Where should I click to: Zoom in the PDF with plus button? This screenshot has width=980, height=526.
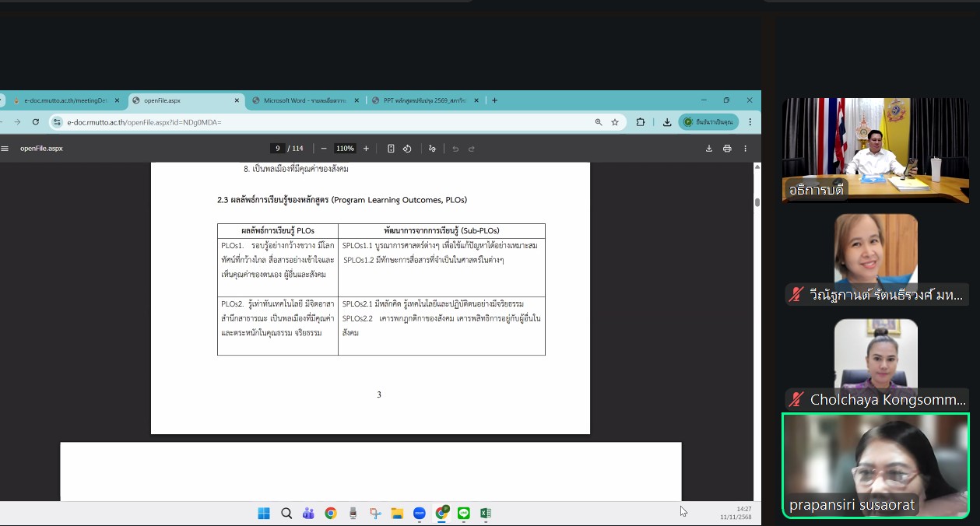point(366,149)
